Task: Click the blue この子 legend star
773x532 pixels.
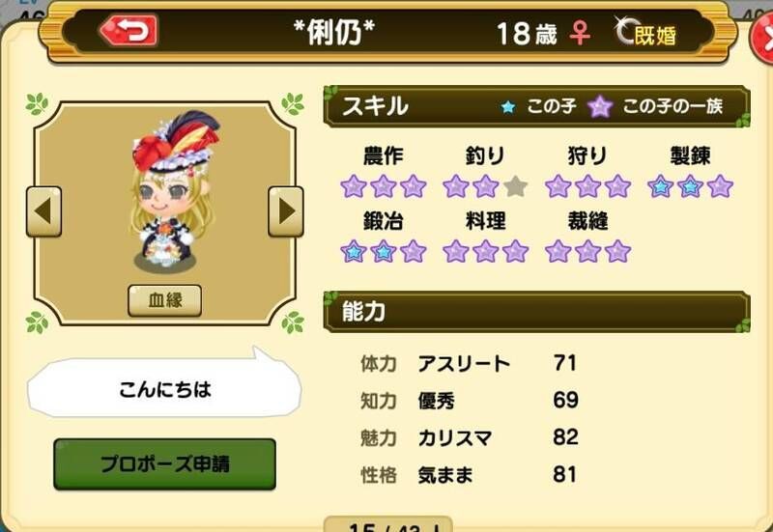Action: (508, 107)
